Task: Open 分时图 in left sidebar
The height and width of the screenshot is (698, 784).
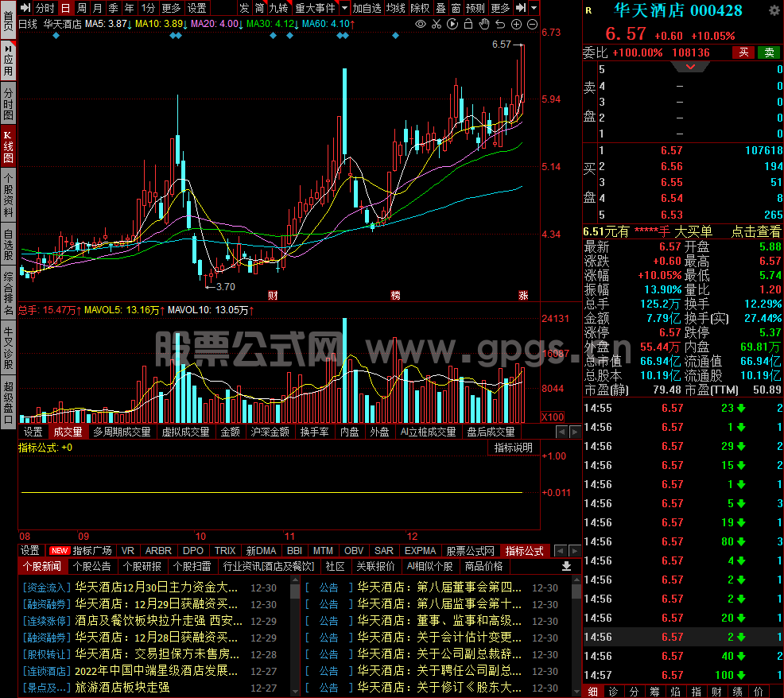Action: point(9,104)
